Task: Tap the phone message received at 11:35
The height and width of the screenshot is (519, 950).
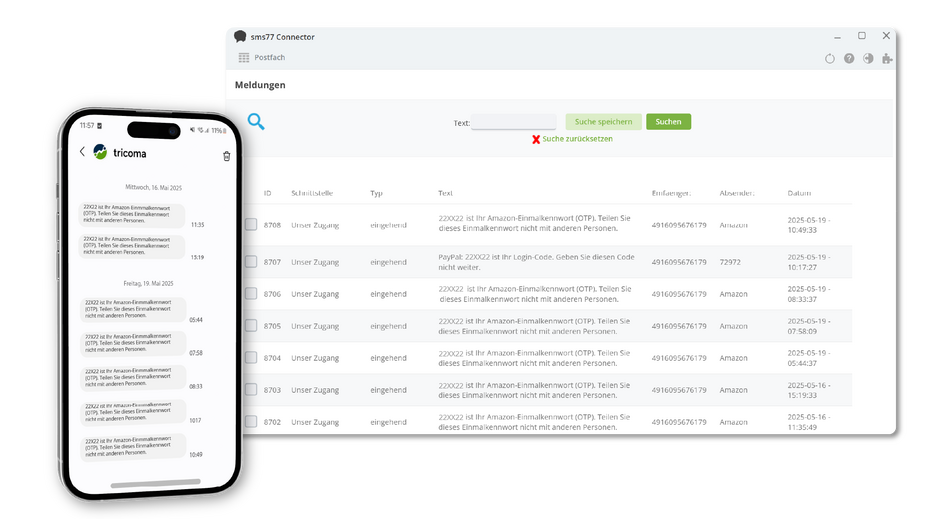Action: point(131,214)
